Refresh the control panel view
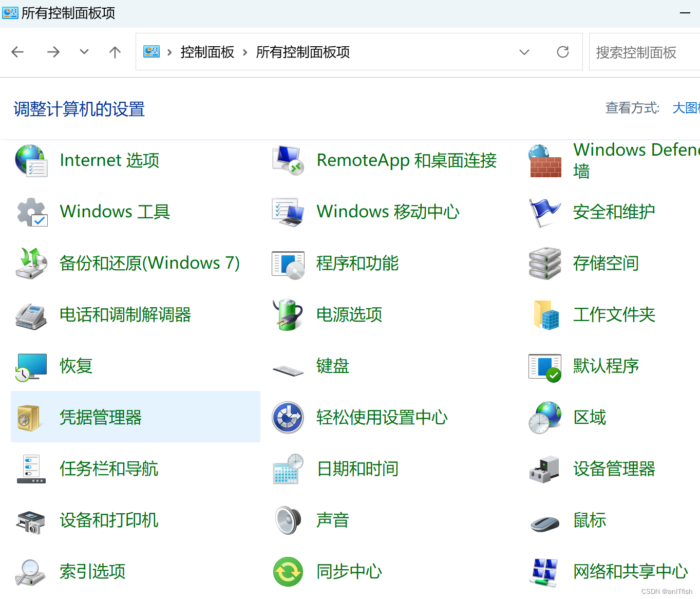This screenshot has width=700, height=599. click(563, 52)
